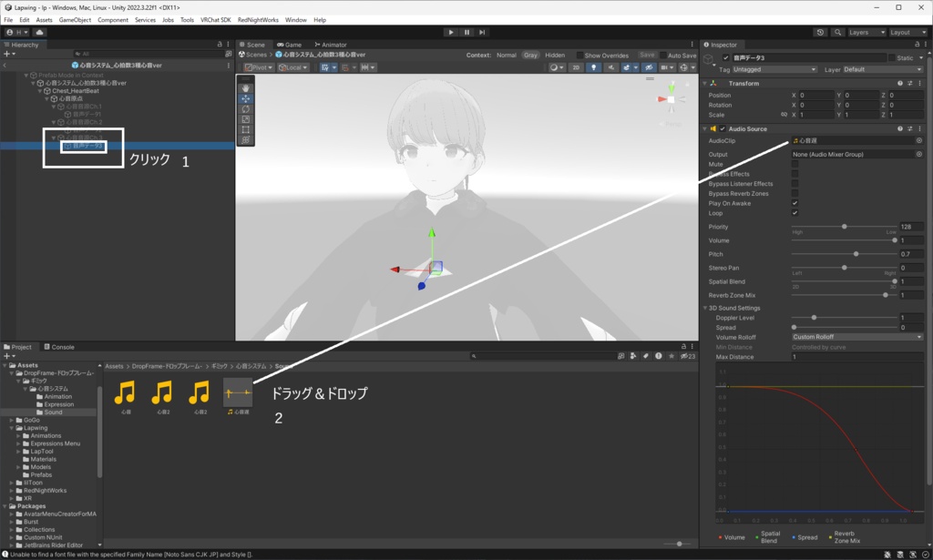Click Audio Source help question mark icon
Screen dimensions: 933x560
tap(900, 128)
